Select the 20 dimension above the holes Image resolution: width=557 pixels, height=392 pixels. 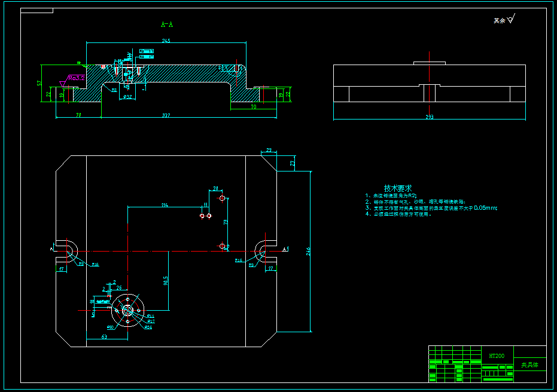point(215,189)
